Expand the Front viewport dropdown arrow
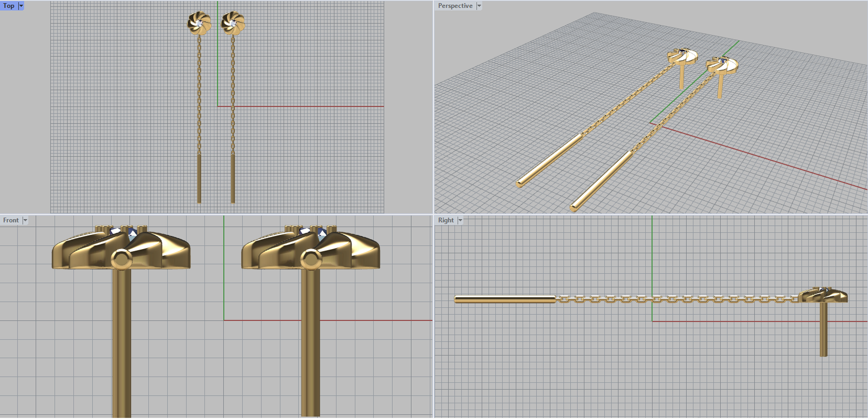868x419 pixels. (x=25, y=220)
